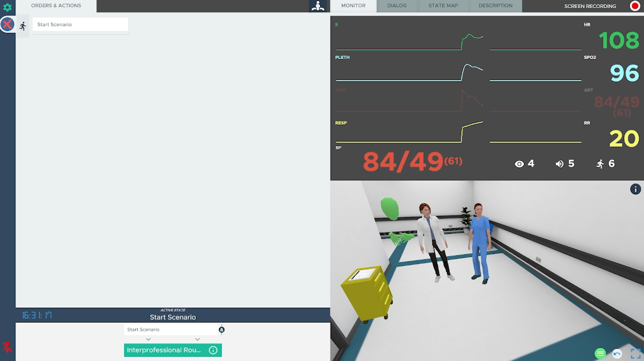Expand the right chevron under Start Scenario
The image size is (644, 361).
(197, 339)
